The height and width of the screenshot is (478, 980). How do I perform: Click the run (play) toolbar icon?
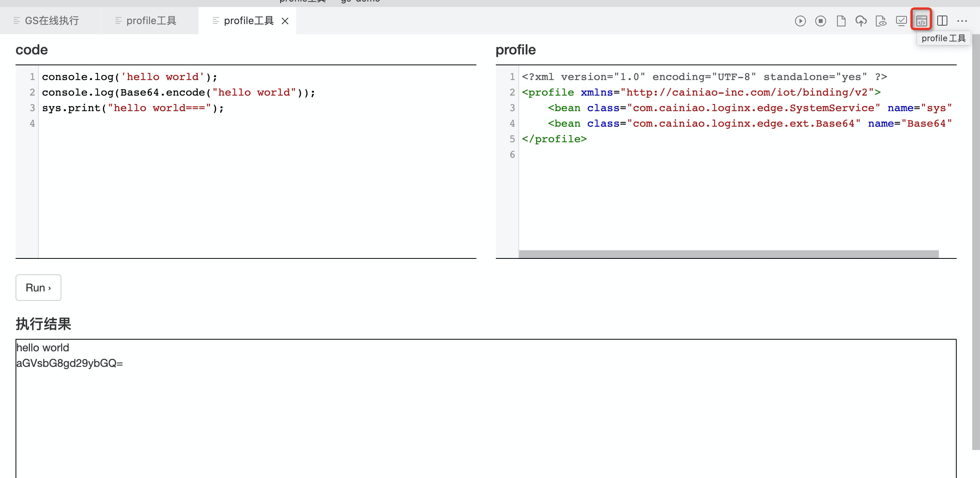point(800,21)
